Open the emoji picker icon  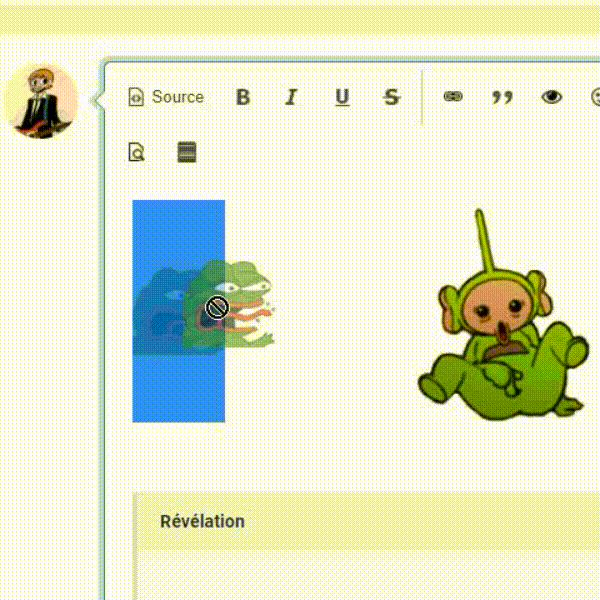click(595, 97)
